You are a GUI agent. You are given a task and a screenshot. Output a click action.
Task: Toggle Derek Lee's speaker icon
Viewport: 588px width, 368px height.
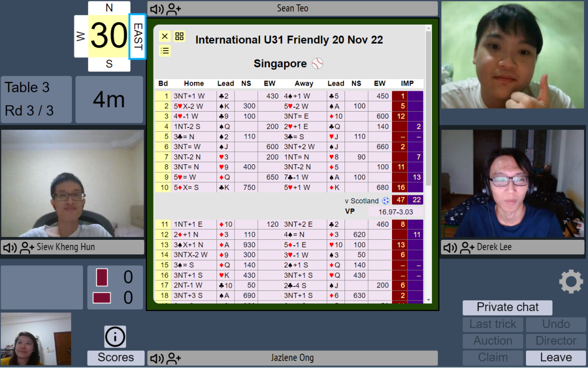click(450, 247)
